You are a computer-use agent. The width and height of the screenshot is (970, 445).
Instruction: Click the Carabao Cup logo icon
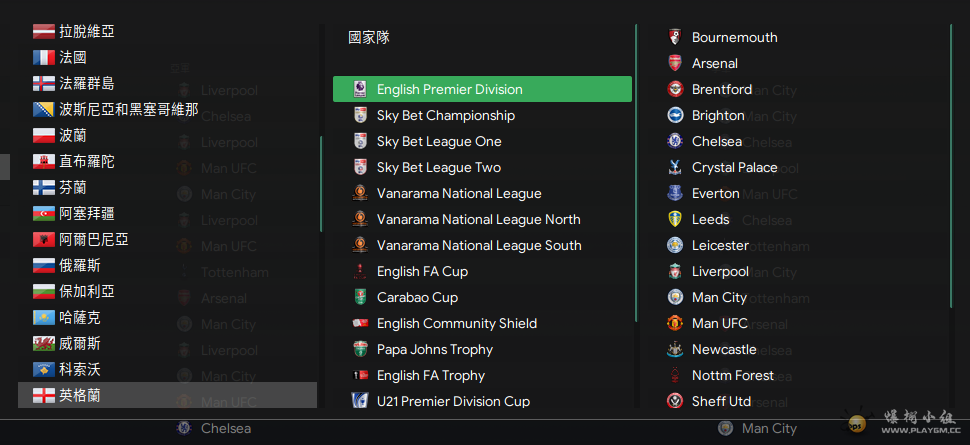[360, 297]
